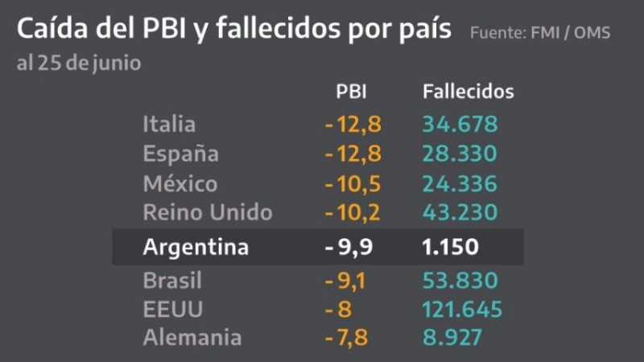
Task: Click Argentina's PBI value '-9,9'
Action: pos(348,247)
